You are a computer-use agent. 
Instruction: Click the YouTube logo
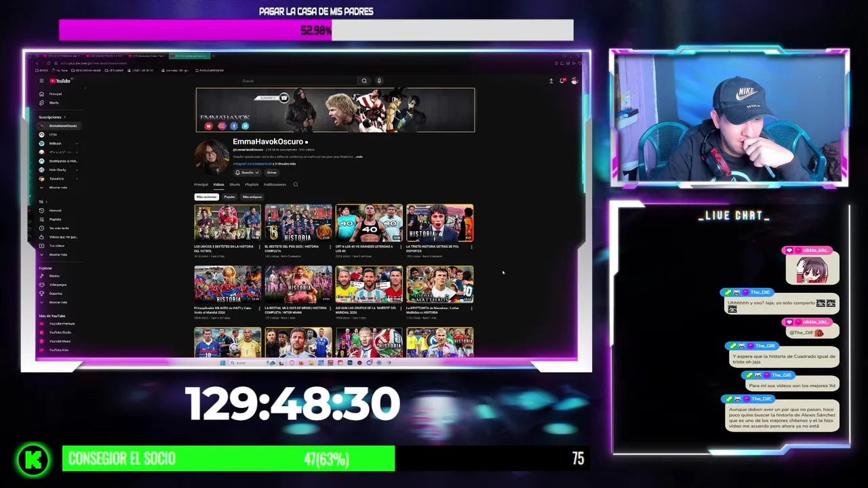59,81
